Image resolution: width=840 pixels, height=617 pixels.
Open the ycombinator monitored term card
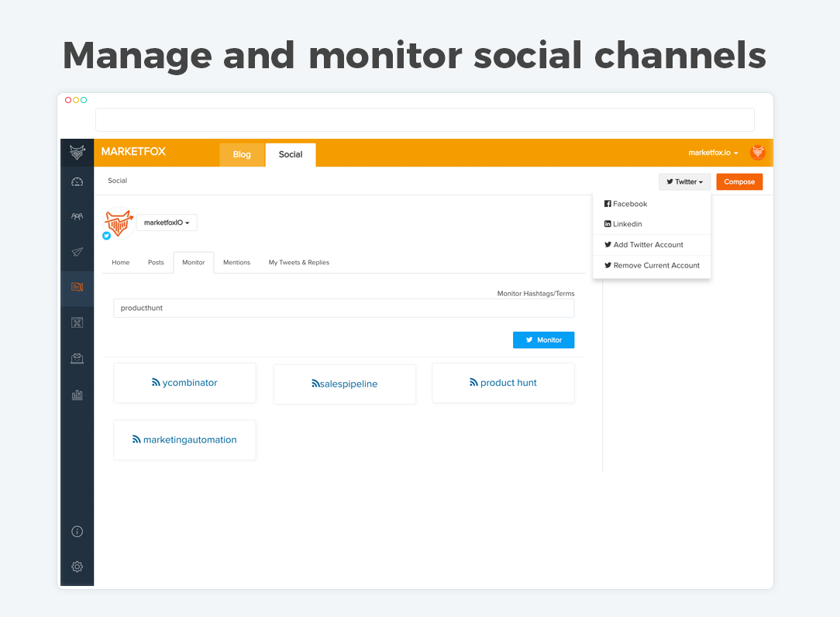tap(184, 383)
